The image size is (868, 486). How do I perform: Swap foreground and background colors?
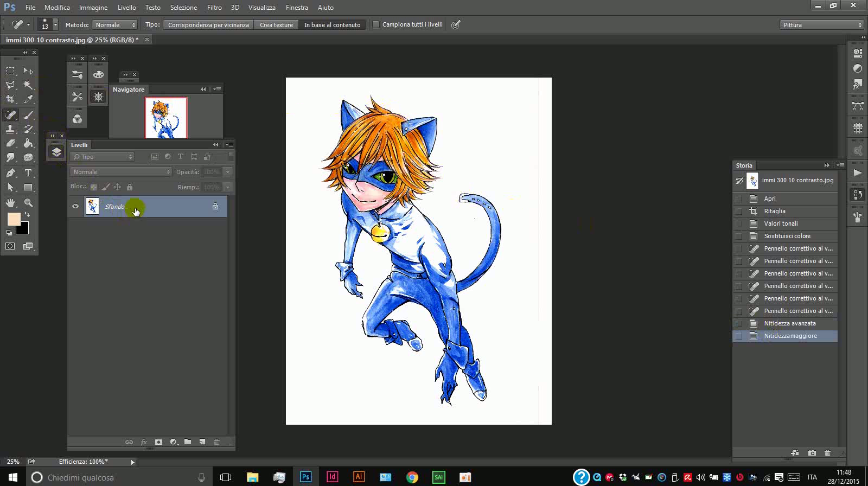[x=27, y=215]
